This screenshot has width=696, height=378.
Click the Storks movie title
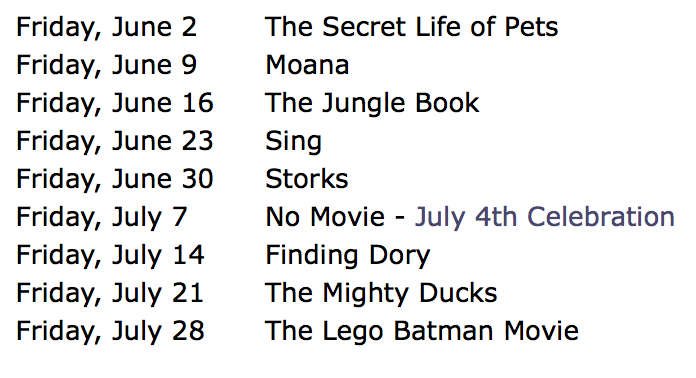click(x=307, y=179)
